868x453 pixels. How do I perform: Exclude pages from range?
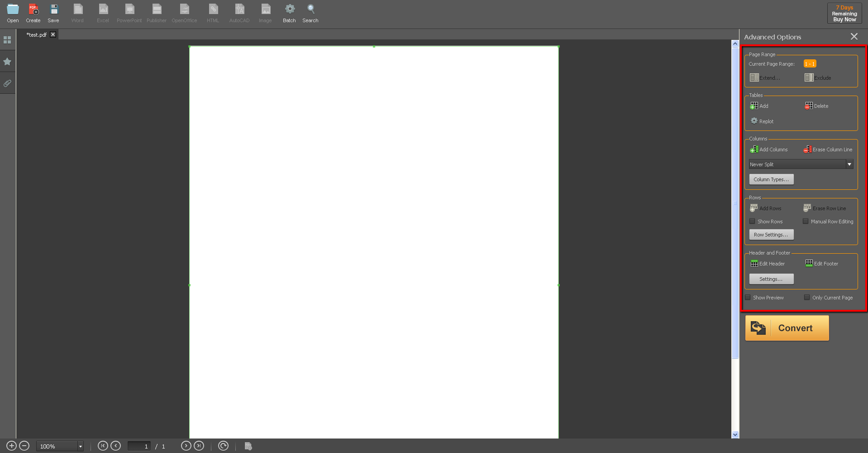pyautogui.click(x=818, y=77)
